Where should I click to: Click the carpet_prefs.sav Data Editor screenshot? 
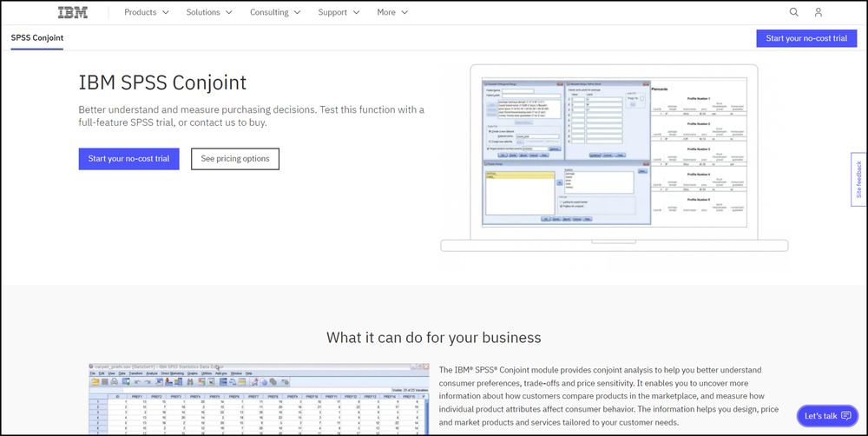tap(259, 399)
